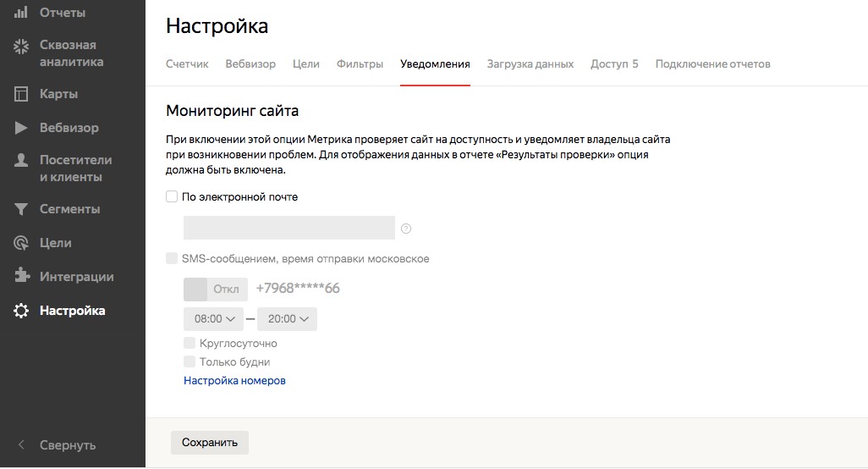The image size is (868, 469).
Task: Open Карты in the sidebar
Action: click(58, 94)
